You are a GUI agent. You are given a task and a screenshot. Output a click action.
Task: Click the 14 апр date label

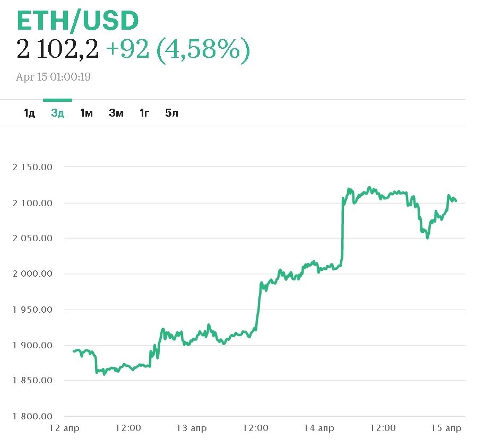319,428
